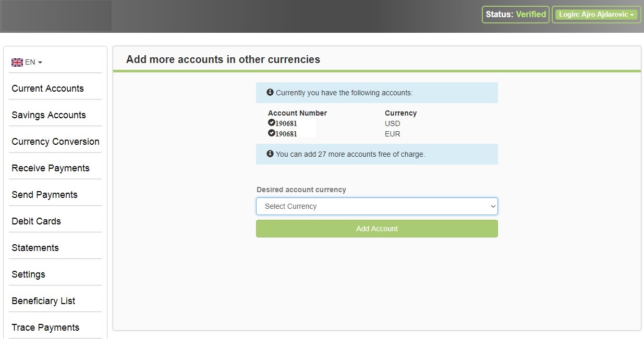Click the 'Account Number' column header
644x339 pixels.
[x=297, y=113]
